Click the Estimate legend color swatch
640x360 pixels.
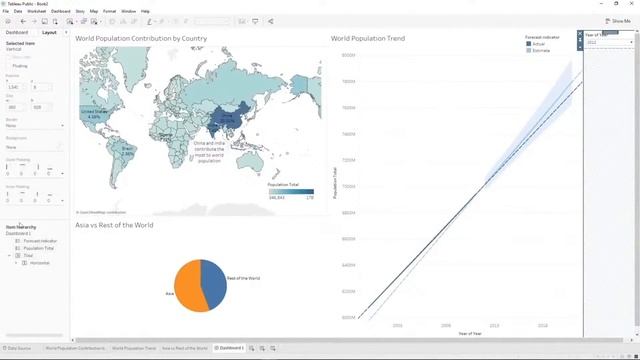529,51
